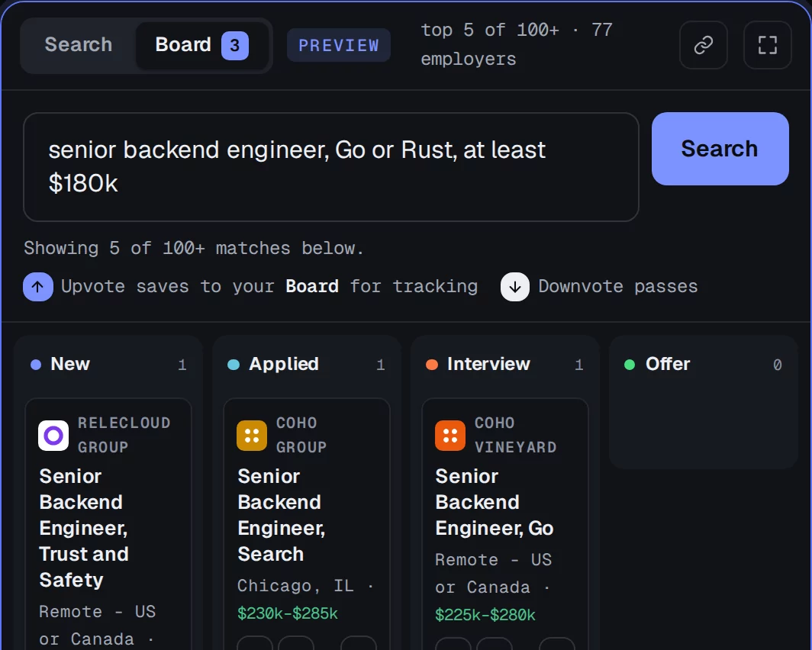Select the Offer column header
Viewport: 812px width, 650px height.
click(x=704, y=365)
